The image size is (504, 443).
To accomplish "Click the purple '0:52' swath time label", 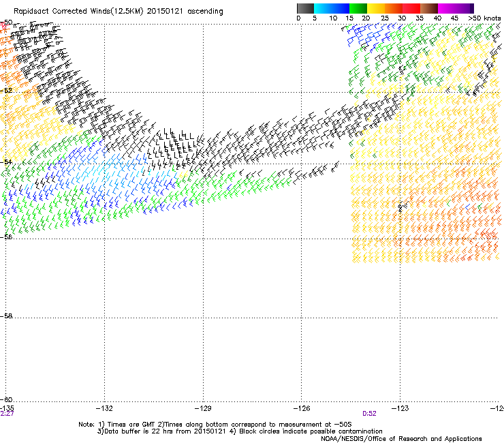I will pyautogui.click(x=369, y=414).
